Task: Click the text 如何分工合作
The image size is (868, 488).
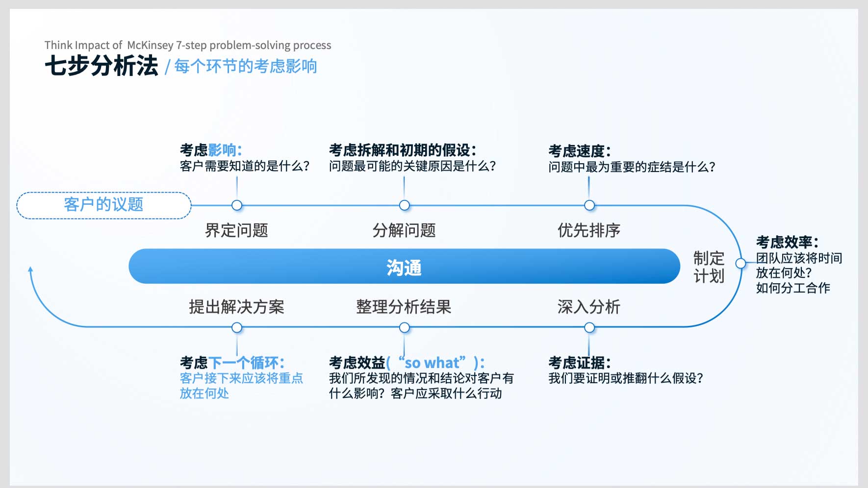Action: [793, 288]
